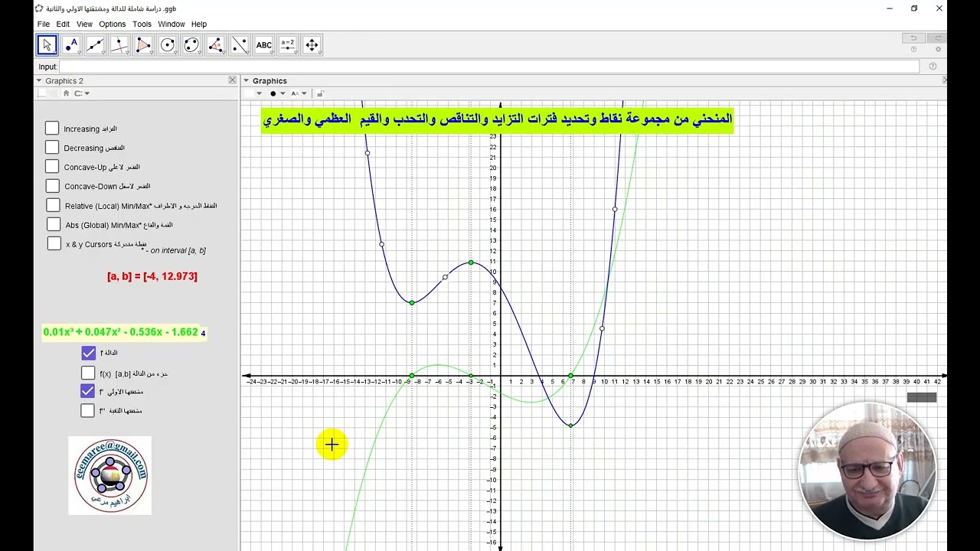
Task: Select the ABC Text tool
Action: (263, 45)
